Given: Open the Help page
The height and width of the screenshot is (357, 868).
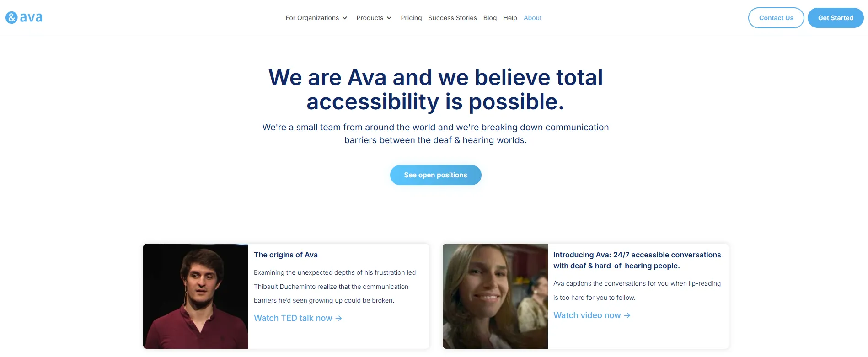Looking at the screenshot, I should click(510, 18).
